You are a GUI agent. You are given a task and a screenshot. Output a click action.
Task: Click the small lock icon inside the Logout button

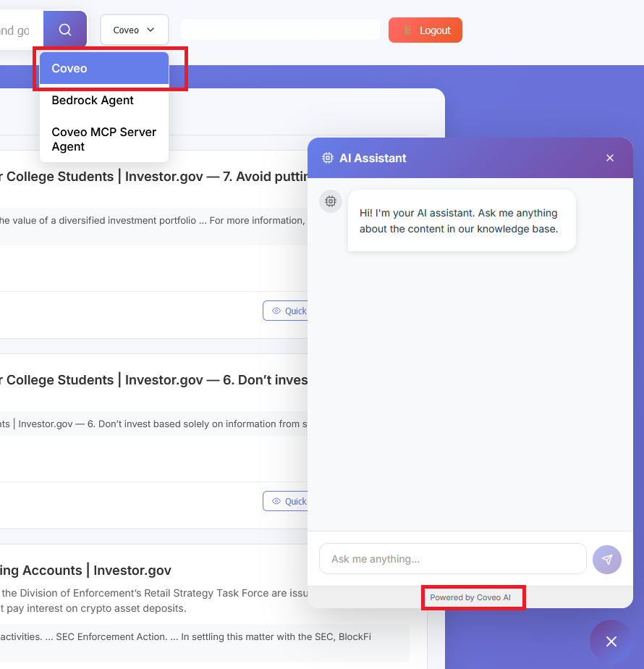pos(405,30)
